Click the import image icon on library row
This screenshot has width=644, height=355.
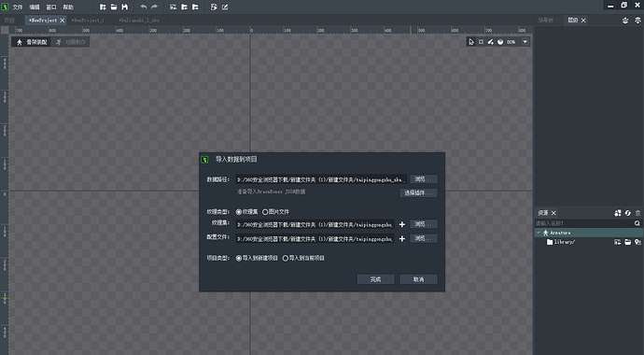[x=617, y=242]
